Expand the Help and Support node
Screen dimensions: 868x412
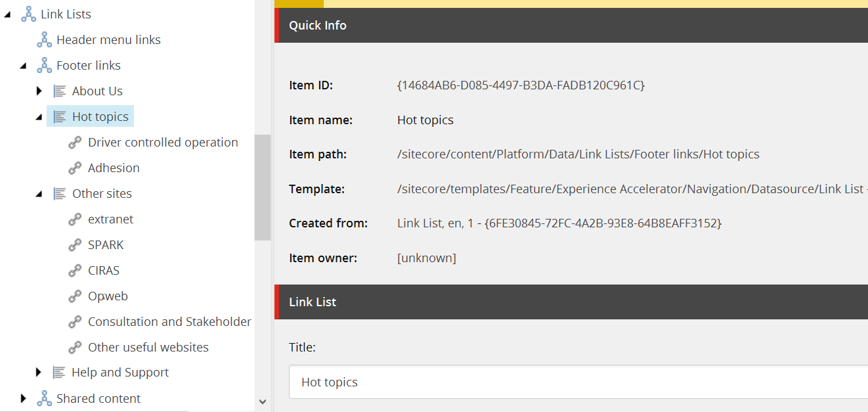click(39, 372)
